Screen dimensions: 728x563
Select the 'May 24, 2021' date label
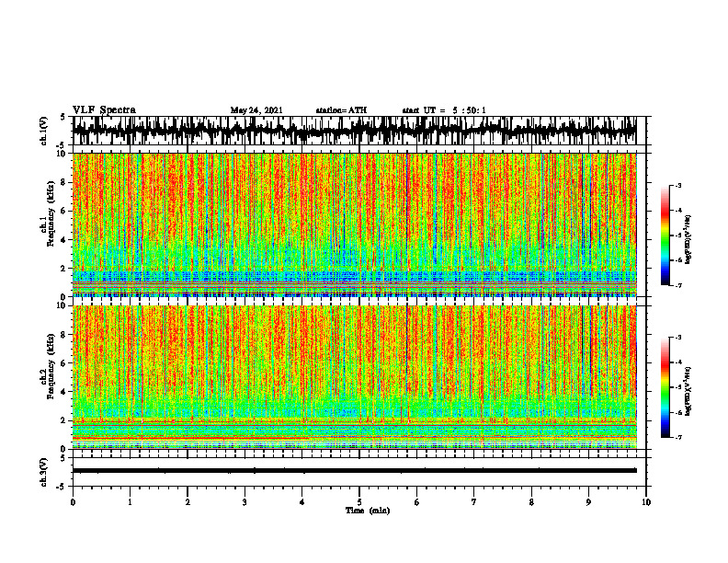(x=256, y=110)
